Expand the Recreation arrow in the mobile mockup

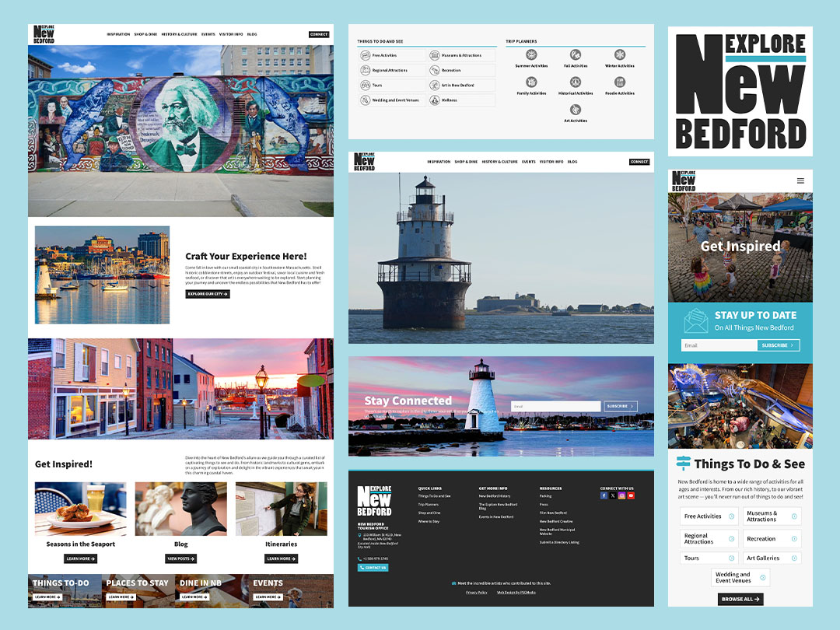click(794, 539)
